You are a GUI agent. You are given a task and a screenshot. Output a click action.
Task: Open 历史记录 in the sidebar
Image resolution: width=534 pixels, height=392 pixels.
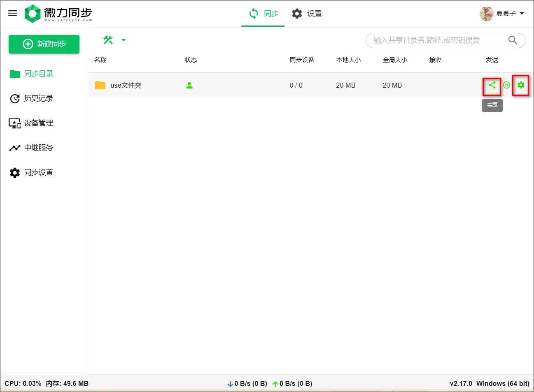32,98
